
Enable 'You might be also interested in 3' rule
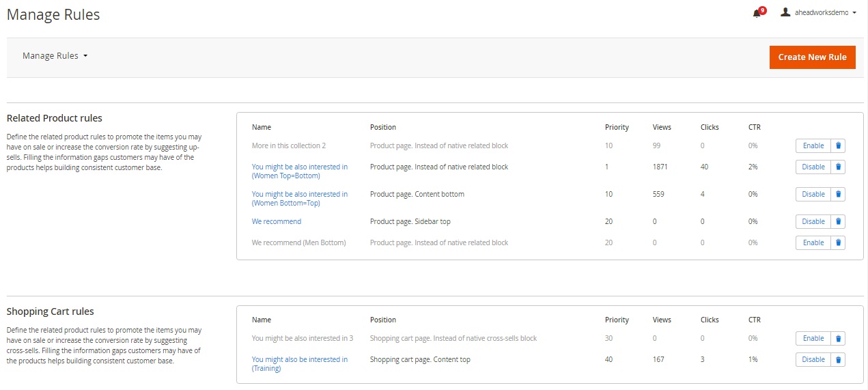(x=813, y=338)
